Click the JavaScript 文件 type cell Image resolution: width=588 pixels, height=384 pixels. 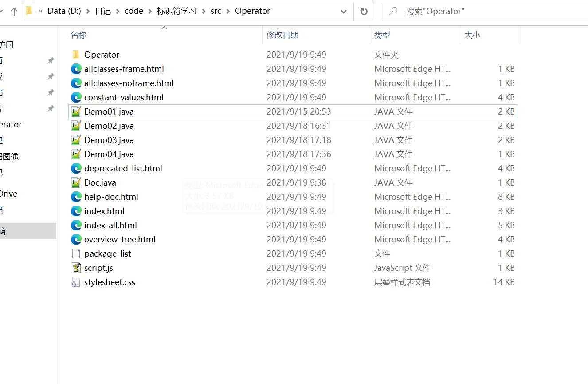tap(403, 268)
